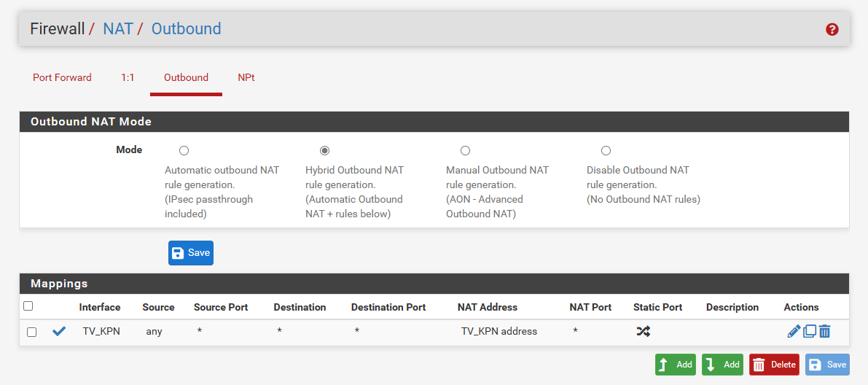Open the 1:1 tab

(128, 77)
